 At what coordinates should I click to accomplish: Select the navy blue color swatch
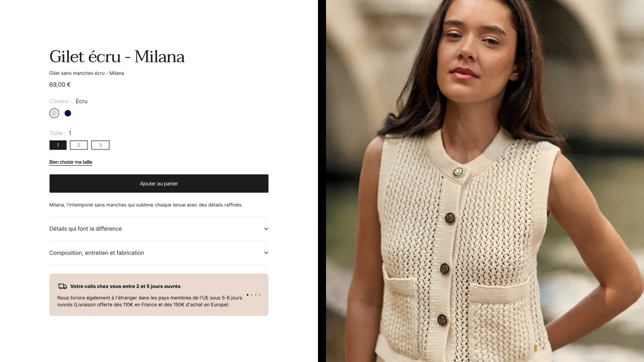(x=68, y=113)
